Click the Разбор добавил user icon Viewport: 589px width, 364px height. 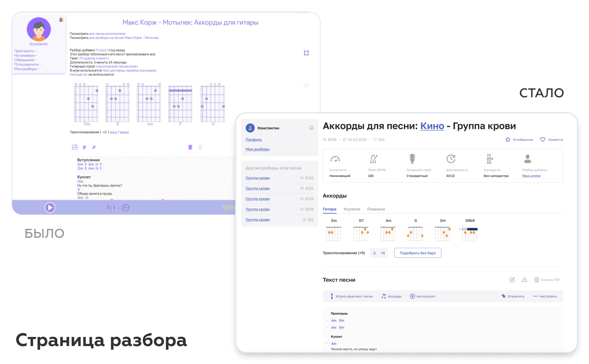528,158
